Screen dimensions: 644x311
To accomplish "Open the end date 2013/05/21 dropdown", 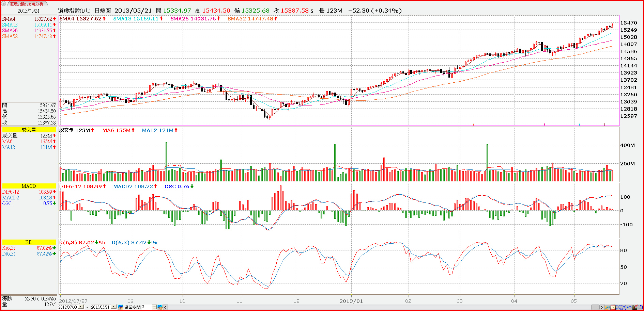I will pos(113,307).
